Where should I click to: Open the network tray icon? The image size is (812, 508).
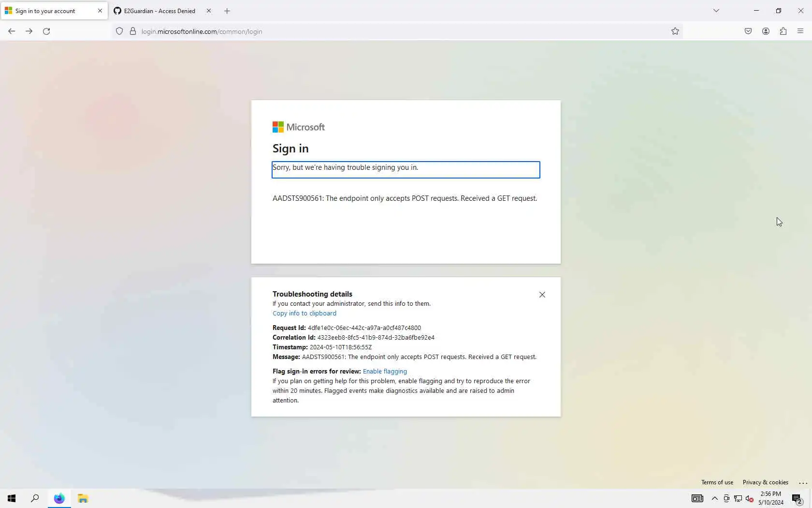pos(738,498)
